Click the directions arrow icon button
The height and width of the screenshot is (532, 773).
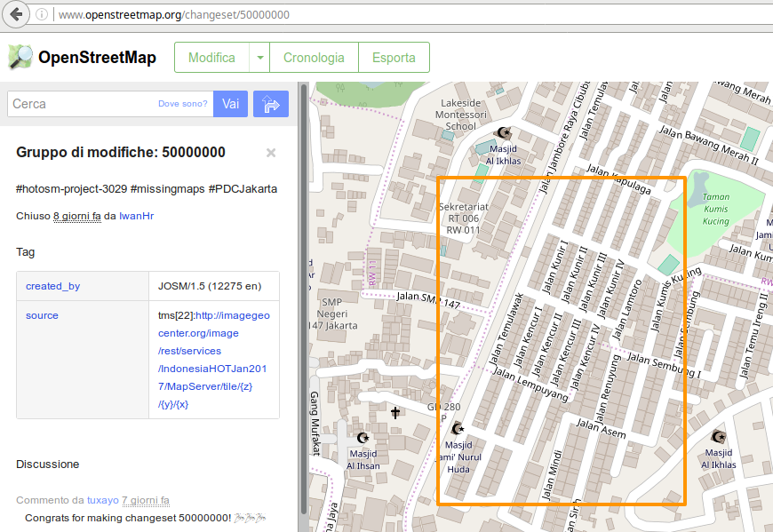(x=271, y=104)
